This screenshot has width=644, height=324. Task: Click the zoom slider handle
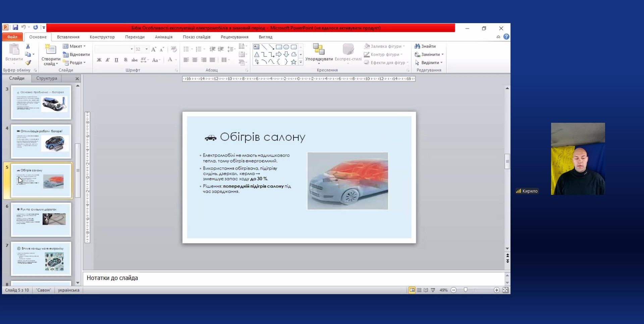(466, 290)
